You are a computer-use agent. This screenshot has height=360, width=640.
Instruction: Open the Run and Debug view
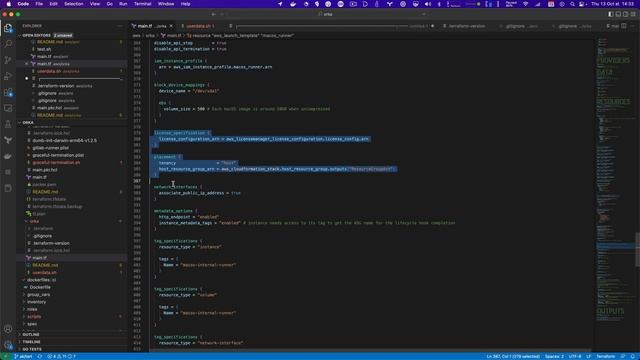point(8,76)
